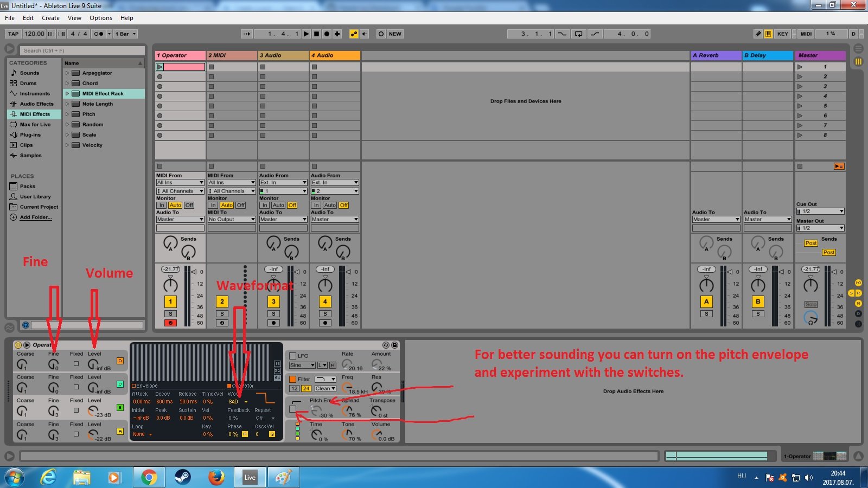Open quantization 1 Bar dropdown
Screen dimensions: 868x488
click(126, 34)
